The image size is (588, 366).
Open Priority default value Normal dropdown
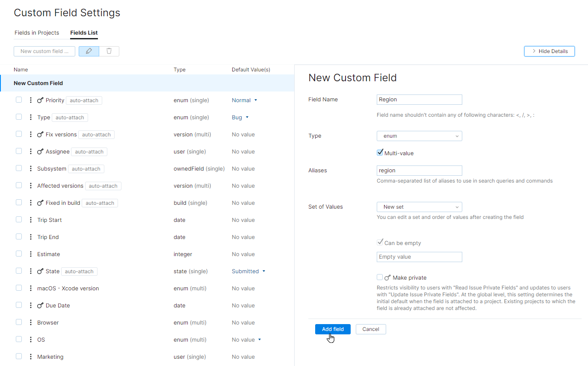(x=245, y=100)
